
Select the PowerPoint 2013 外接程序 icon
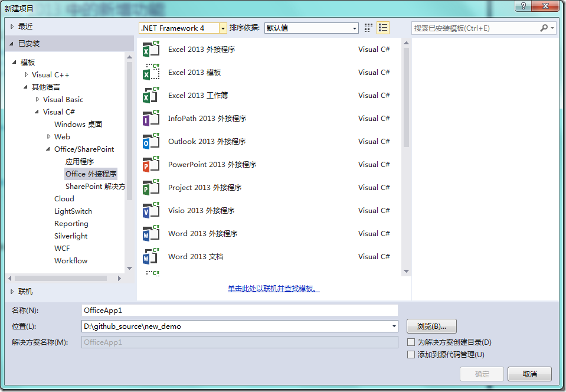pos(151,165)
